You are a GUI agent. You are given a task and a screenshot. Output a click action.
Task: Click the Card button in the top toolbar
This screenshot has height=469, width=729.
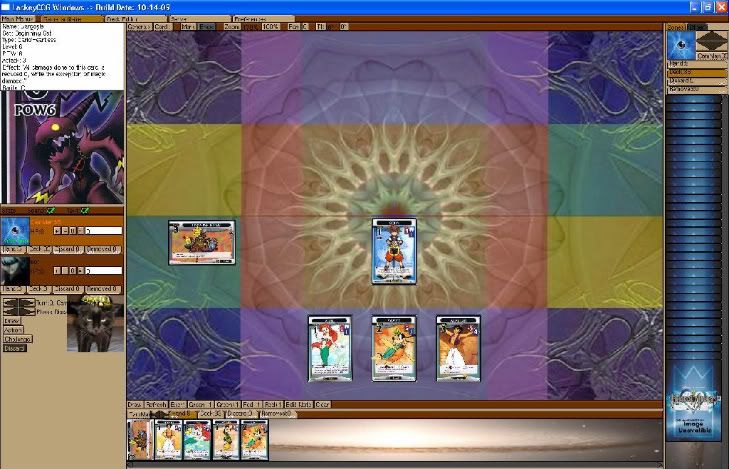[x=163, y=27]
